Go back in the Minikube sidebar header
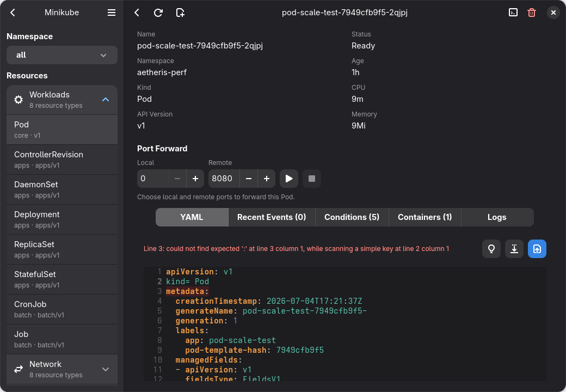Viewport: 566px width, 392px height. pyautogui.click(x=13, y=13)
